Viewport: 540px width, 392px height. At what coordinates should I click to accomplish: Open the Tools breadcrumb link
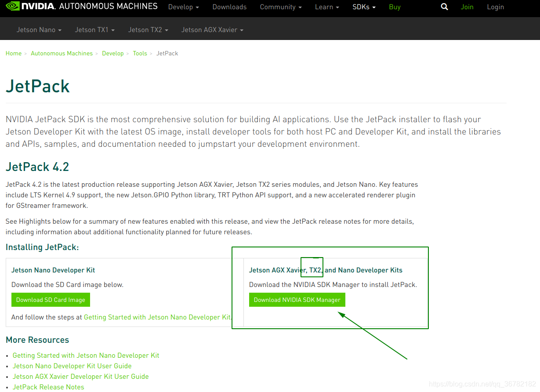[140, 53]
